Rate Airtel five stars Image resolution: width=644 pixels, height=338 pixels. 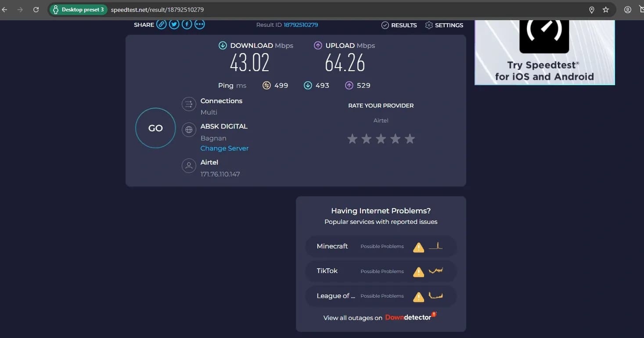(410, 139)
